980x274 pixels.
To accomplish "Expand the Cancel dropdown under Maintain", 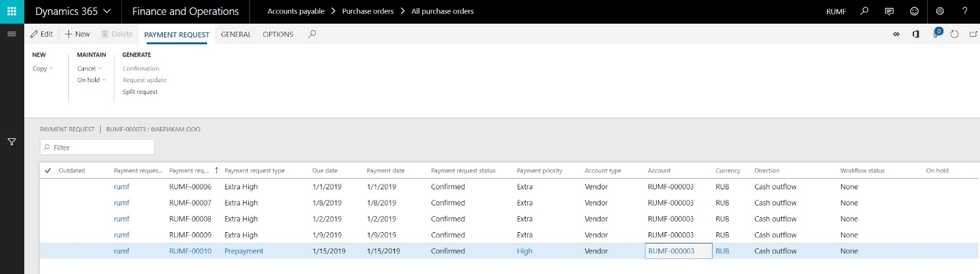I will (x=90, y=68).
